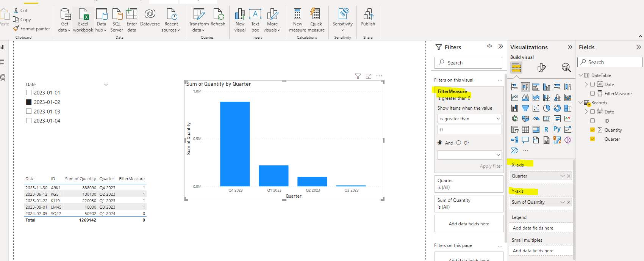Uncheck the Quantity field checkbox
The height and width of the screenshot is (261, 644).
pyautogui.click(x=592, y=130)
